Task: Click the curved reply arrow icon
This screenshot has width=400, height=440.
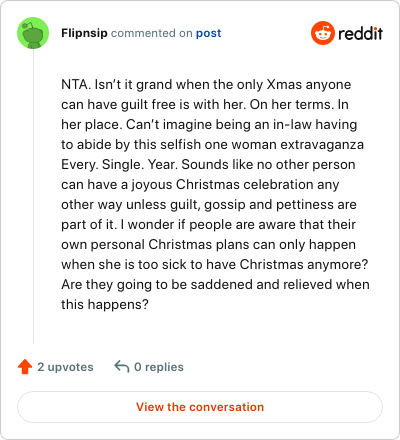Action: (122, 366)
